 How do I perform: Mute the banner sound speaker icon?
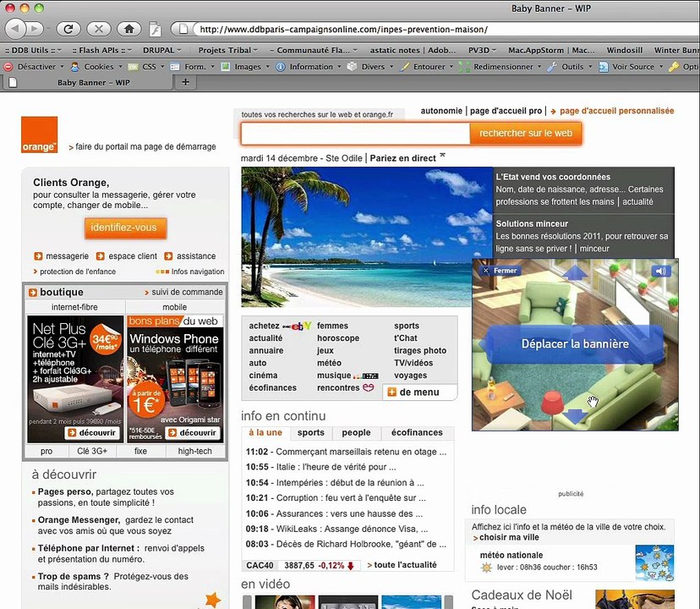(661, 271)
